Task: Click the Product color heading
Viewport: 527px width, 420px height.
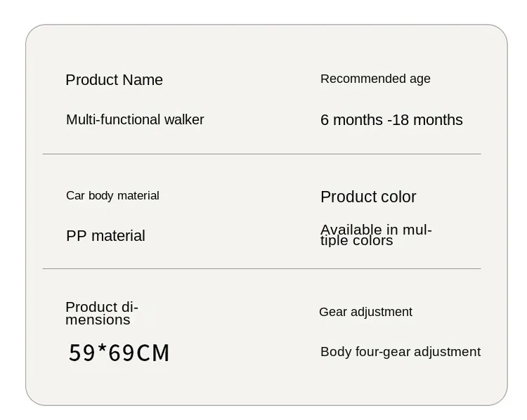Action: point(368,197)
